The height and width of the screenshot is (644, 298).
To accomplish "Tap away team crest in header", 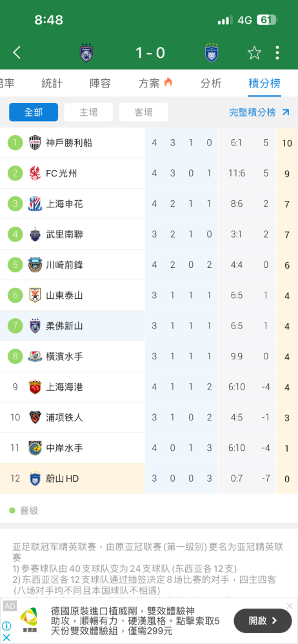I will click(x=212, y=53).
